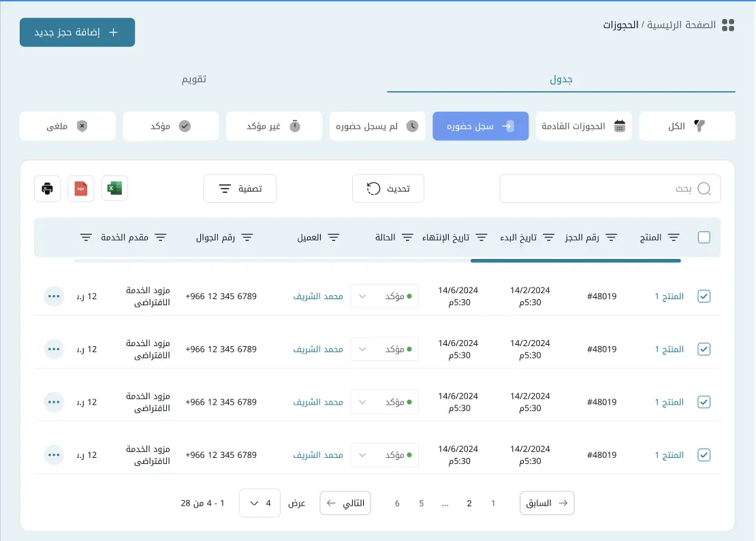The image size is (756, 541).
Task: Filter the الحالة column
Action: (x=407, y=237)
